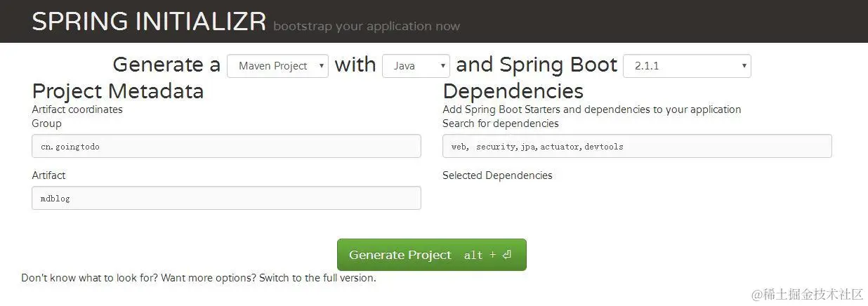This screenshot has height=306, width=868.
Task: Click the Juejin community watermark logo
Action: point(808,294)
